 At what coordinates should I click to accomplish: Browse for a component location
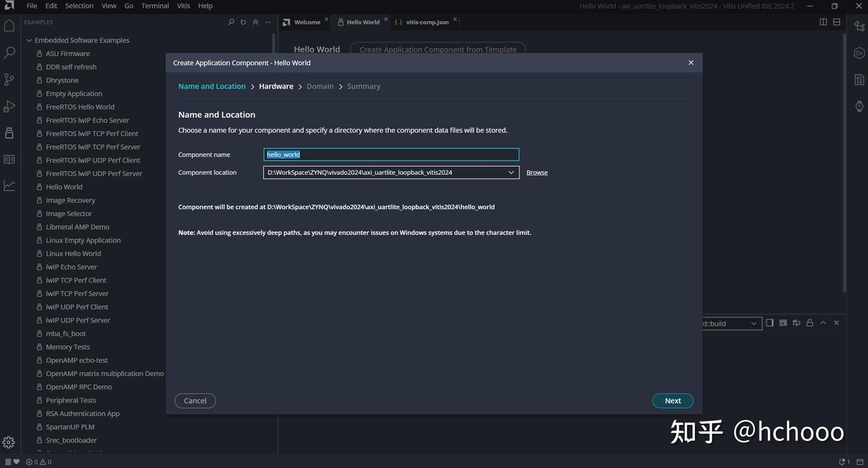[x=537, y=172]
